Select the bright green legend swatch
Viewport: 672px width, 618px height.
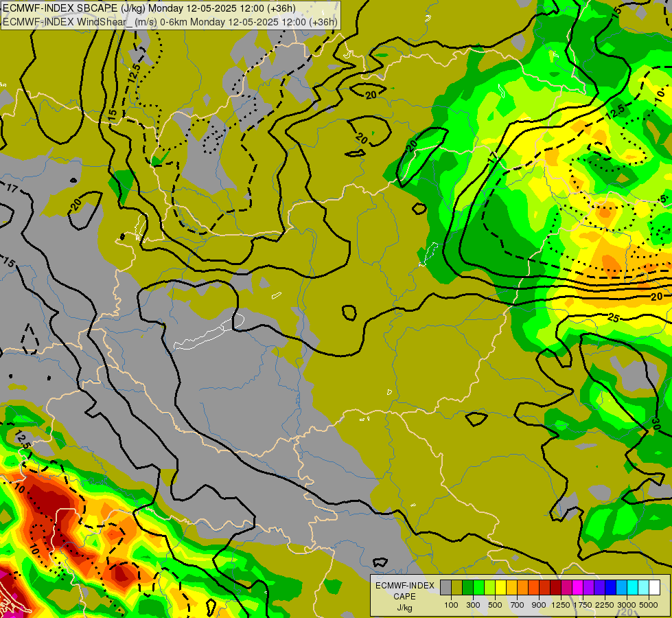[x=478, y=587]
